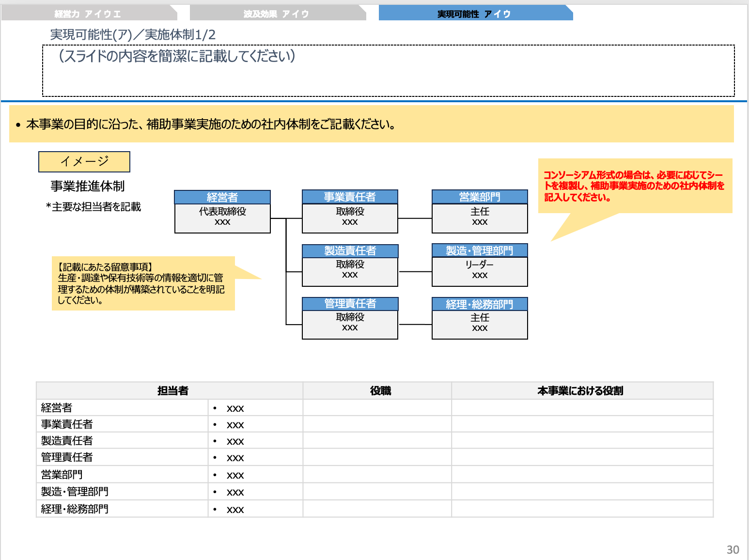The width and height of the screenshot is (749, 560).
Task: Select the xxx cell beside 経営者
Action: tap(254, 408)
